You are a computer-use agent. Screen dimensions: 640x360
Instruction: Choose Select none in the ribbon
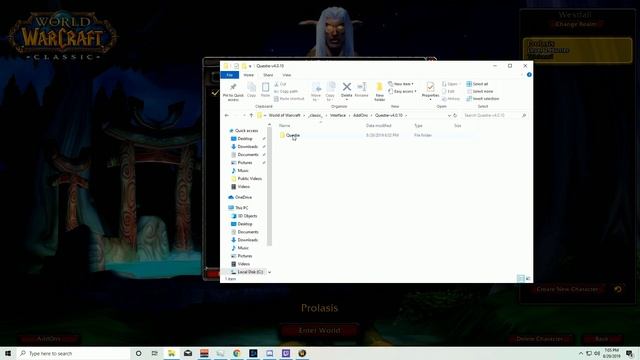tap(480, 91)
